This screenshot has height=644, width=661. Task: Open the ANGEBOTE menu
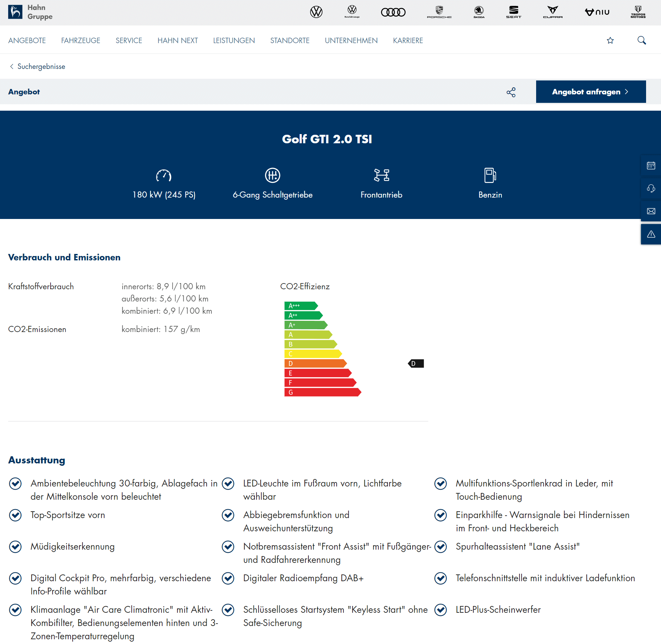pyautogui.click(x=27, y=40)
